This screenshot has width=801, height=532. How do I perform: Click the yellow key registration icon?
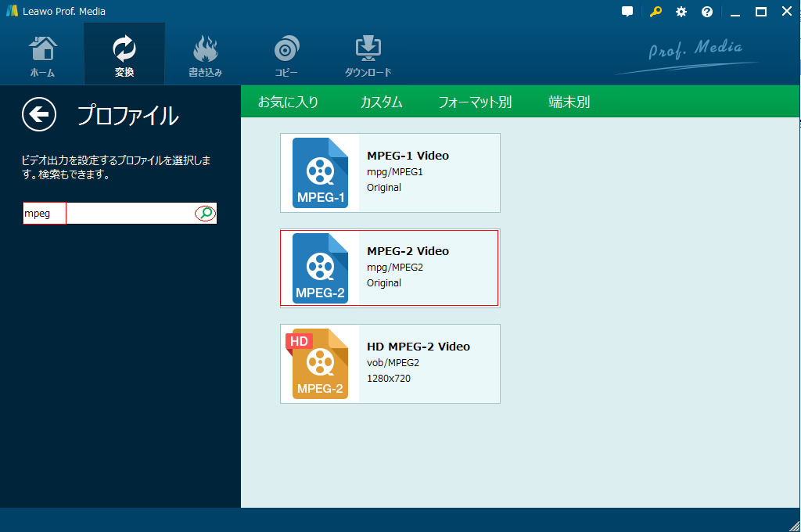(656, 12)
